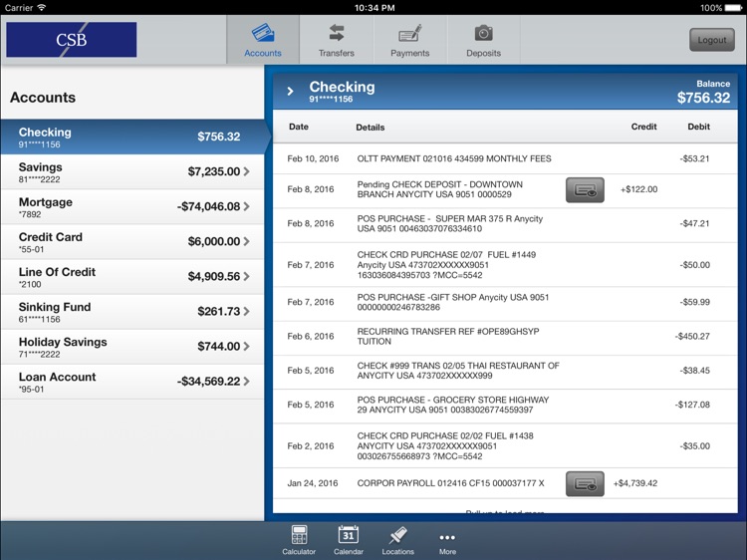
Task: Open CHECK CRD PURCHASE FUEL #1438 transaction
Action: tap(505, 446)
